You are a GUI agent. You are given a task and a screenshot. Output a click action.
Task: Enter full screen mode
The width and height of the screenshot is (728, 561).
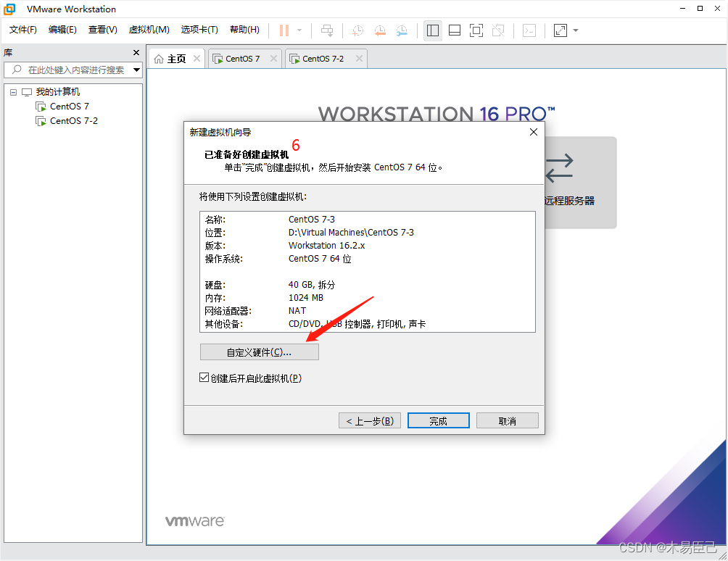pyautogui.click(x=476, y=30)
